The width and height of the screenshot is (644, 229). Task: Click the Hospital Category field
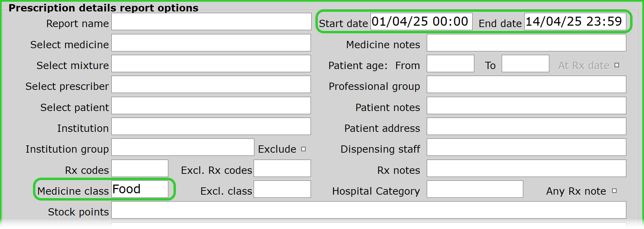click(x=475, y=189)
